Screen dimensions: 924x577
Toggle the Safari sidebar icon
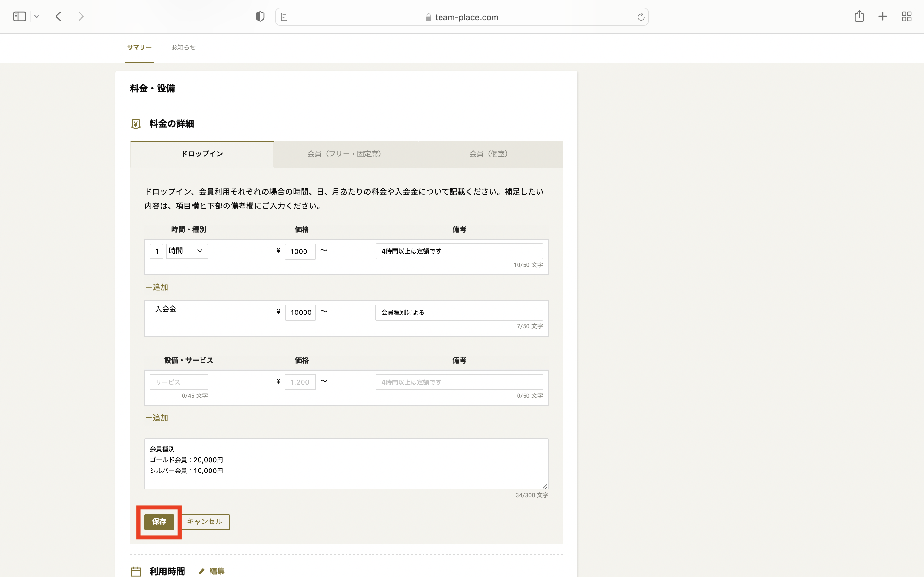point(20,16)
